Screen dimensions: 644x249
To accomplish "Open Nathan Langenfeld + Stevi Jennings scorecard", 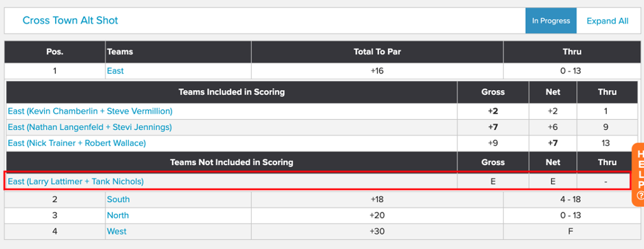I will pyautogui.click(x=89, y=127).
